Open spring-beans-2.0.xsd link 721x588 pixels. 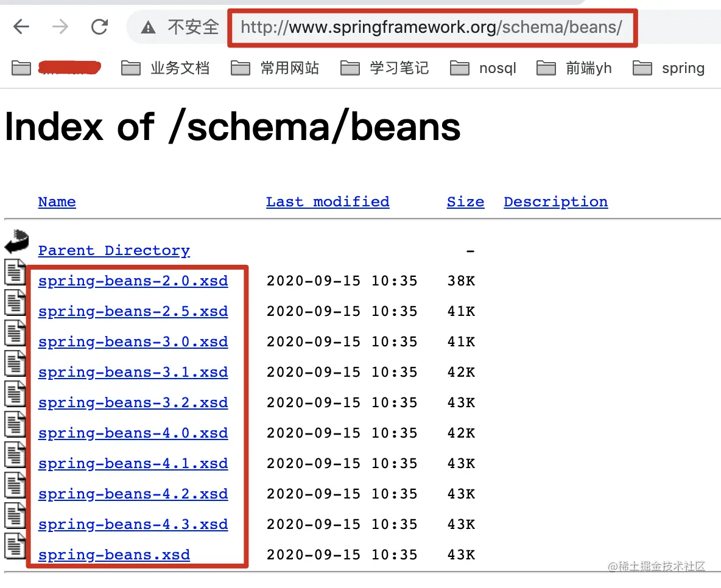133,281
